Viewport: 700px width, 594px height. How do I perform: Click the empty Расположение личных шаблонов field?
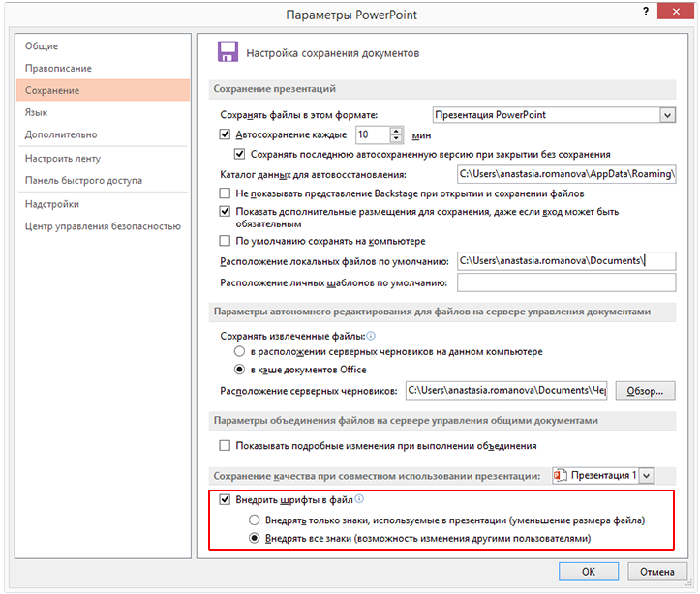[x=566, y=282]
